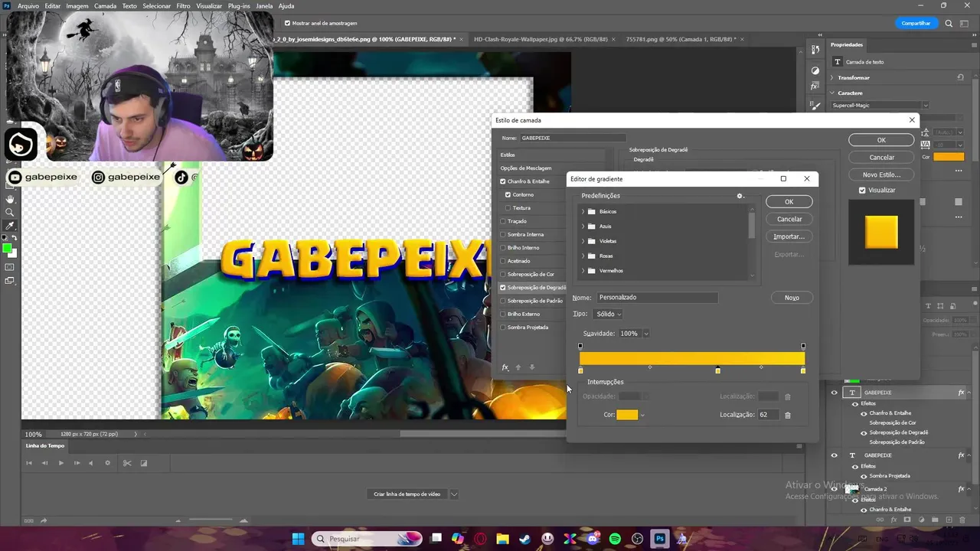Open Windows Start menu
980x551 pixels.
[x=298, y=539]
